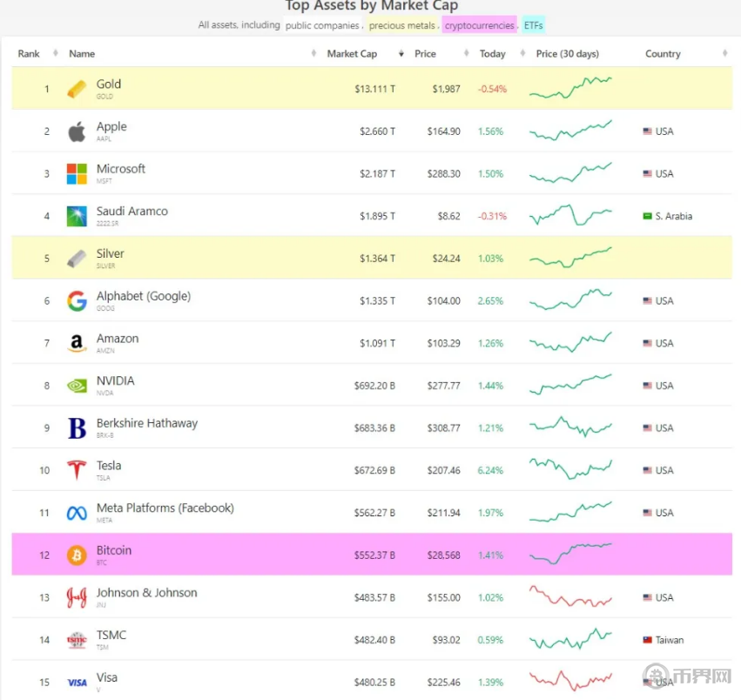This screenshot has height=700, width=741.
Task: Click Tesla's 30-day price chart
Action: click(x=570, y=469)
